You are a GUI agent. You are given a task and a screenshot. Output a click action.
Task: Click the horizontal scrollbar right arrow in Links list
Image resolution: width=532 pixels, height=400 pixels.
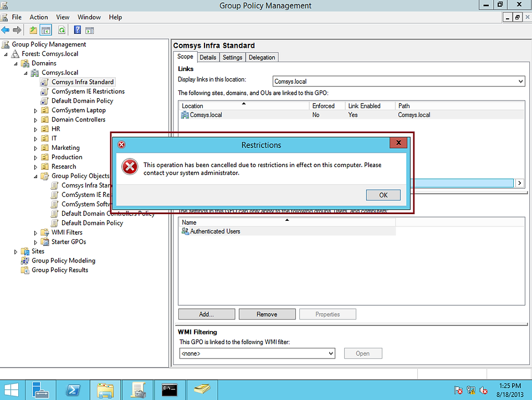click(x=519, y=183)
